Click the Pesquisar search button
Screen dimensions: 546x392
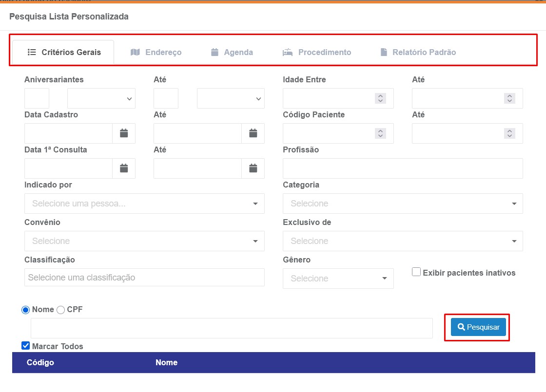(x=478, y=327)
